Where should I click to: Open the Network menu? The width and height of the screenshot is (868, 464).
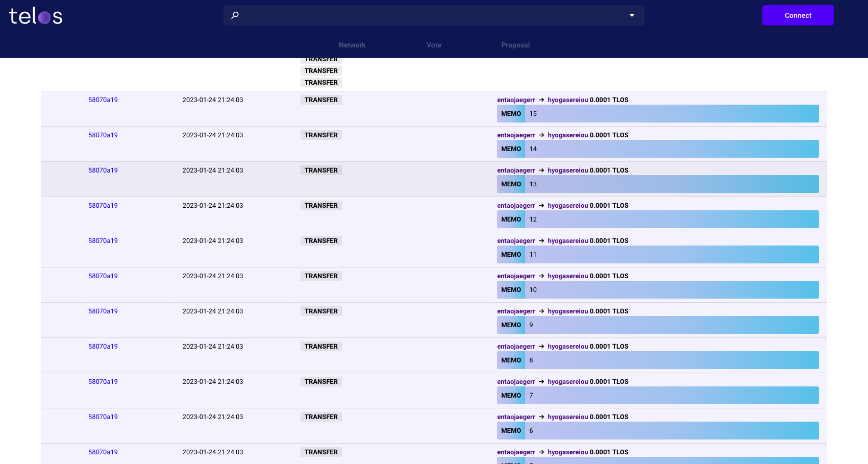[352, 45]
